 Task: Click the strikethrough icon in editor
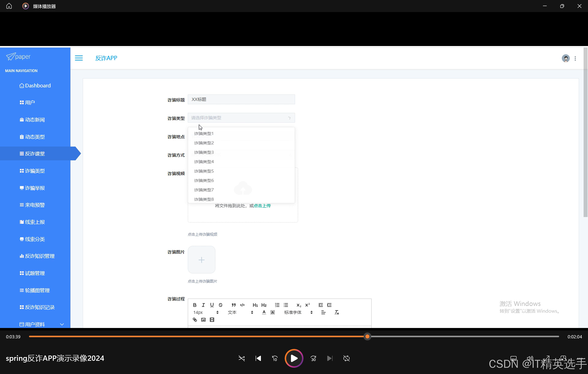(221, 305)
